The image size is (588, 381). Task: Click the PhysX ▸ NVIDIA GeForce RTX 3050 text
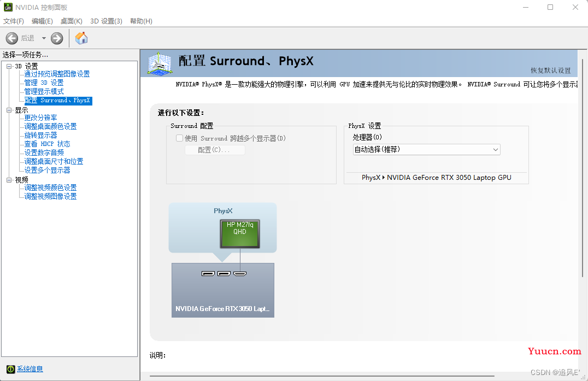(x=436, y=178)
